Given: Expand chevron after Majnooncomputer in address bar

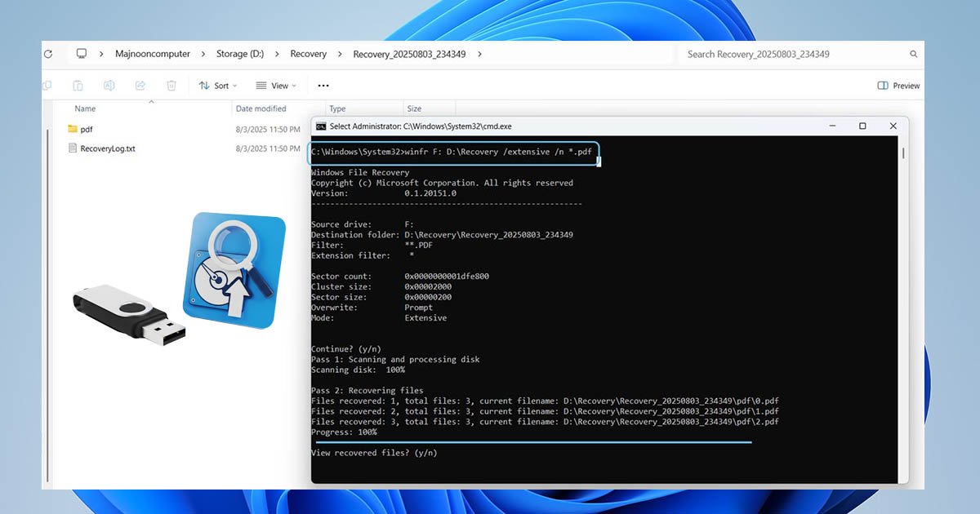Looking at the screenshot, I should tap(203, 54).
